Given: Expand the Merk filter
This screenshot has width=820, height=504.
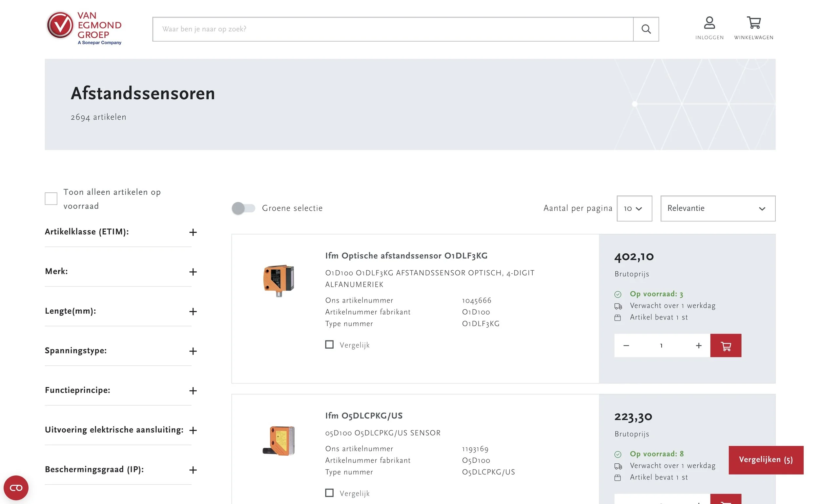Looking at the screenshot, I should 193,272.
